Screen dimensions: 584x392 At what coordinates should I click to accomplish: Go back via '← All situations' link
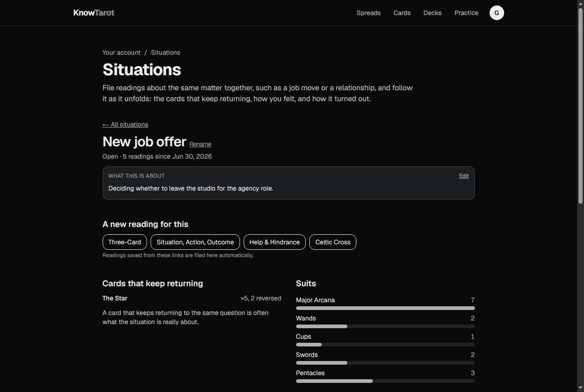click(125, 124)
